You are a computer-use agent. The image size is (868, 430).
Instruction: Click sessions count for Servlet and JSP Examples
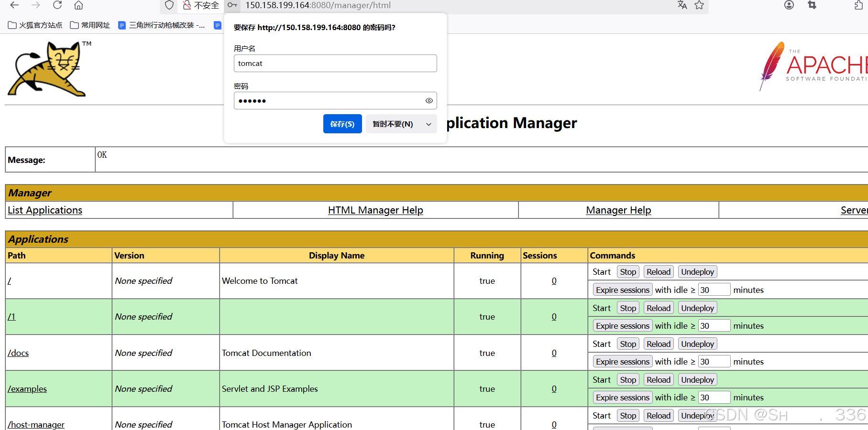click(x=554, y=389)
